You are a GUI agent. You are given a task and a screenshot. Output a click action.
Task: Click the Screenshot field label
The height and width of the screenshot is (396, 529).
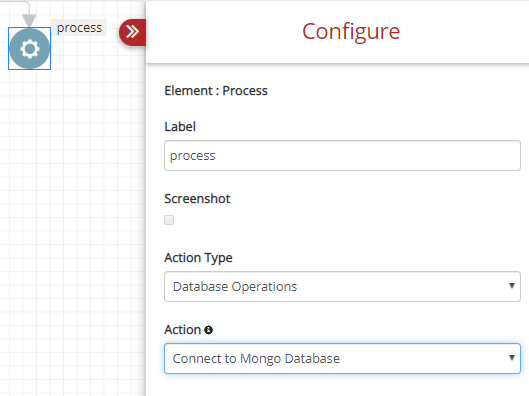coord(197,199)
